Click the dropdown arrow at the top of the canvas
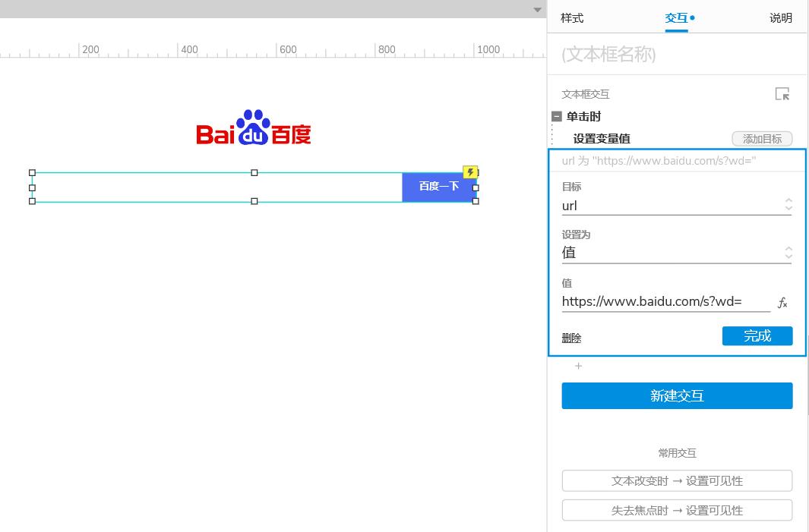The height and width of the screenshot is (532, 809). coord(537,10)
